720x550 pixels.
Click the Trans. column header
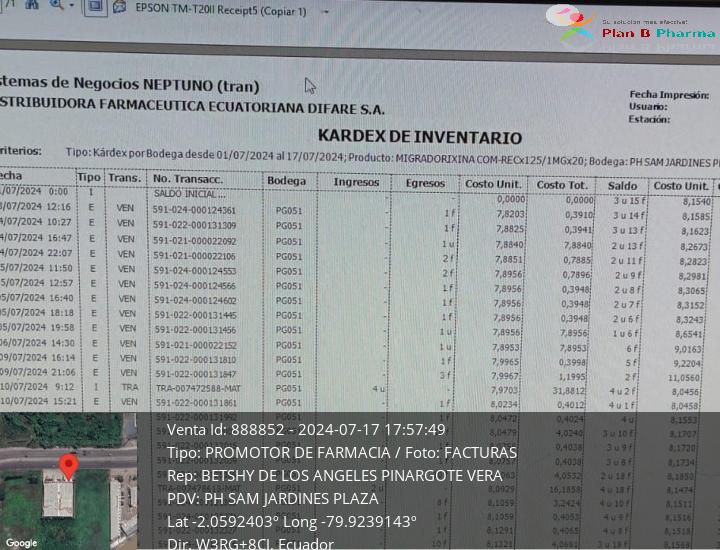(124, 178)
